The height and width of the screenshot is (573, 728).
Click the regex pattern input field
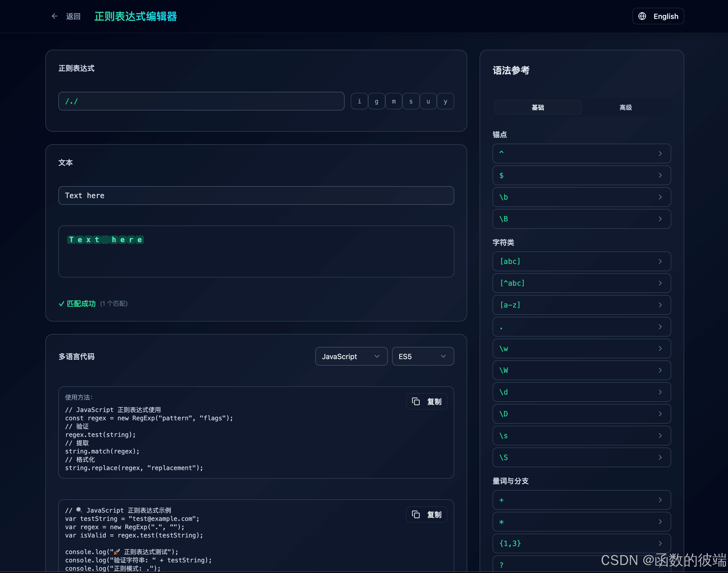(x=201, y=101)
